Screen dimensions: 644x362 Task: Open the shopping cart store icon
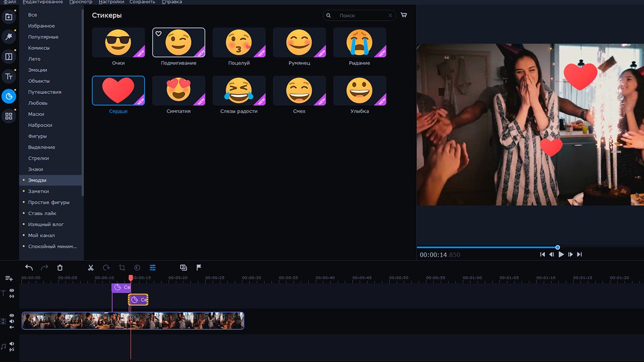[x=404, y=16]
